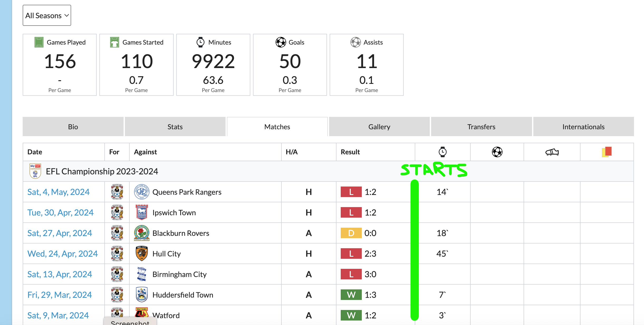Click the Blackburn Rovers club crest
Image resolution: width=644 pixels, height=325 pixels.
pos(142,233)
